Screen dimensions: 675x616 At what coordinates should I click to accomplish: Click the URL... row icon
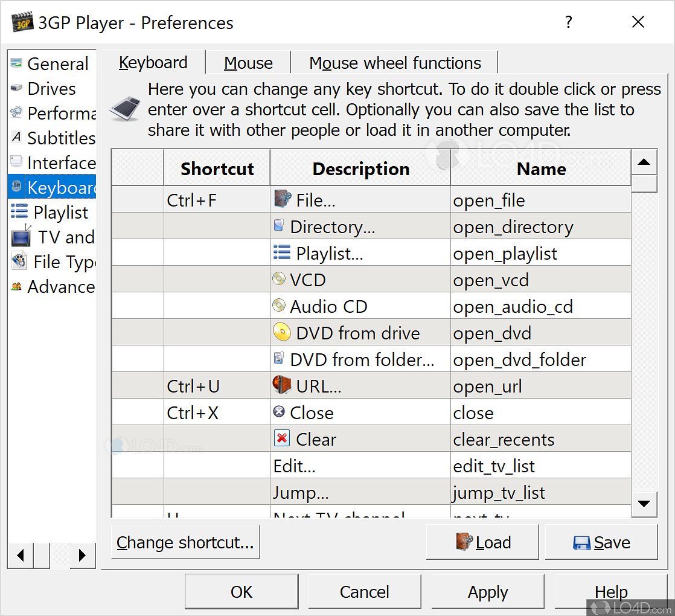281,385
